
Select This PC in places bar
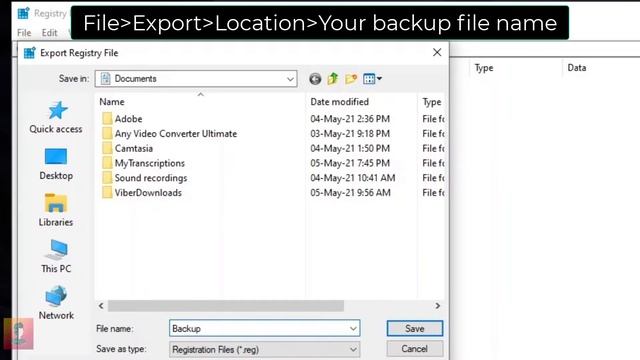pos(56,256)
